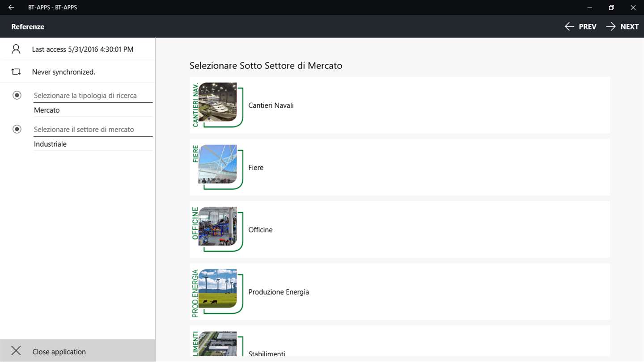Open the Mercato search type field
The height and width of the screenshot is (362, 644).
pyautogui.click(x=93, y=110)
